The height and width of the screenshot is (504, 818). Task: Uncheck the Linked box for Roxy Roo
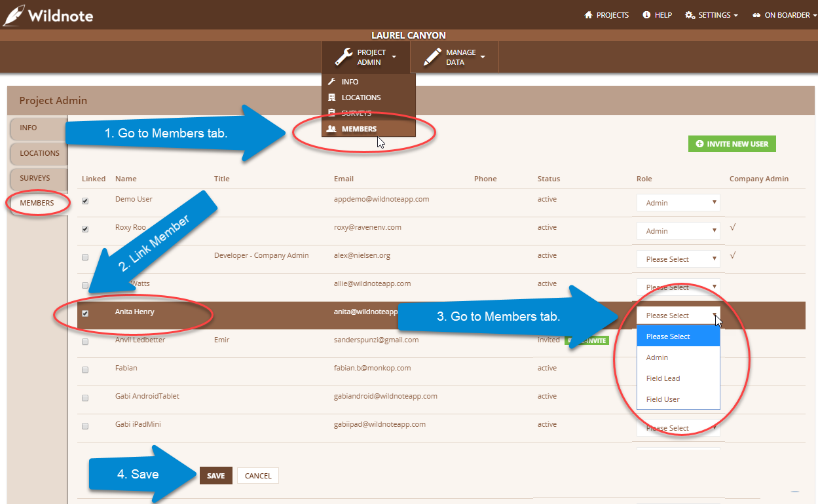85,229
